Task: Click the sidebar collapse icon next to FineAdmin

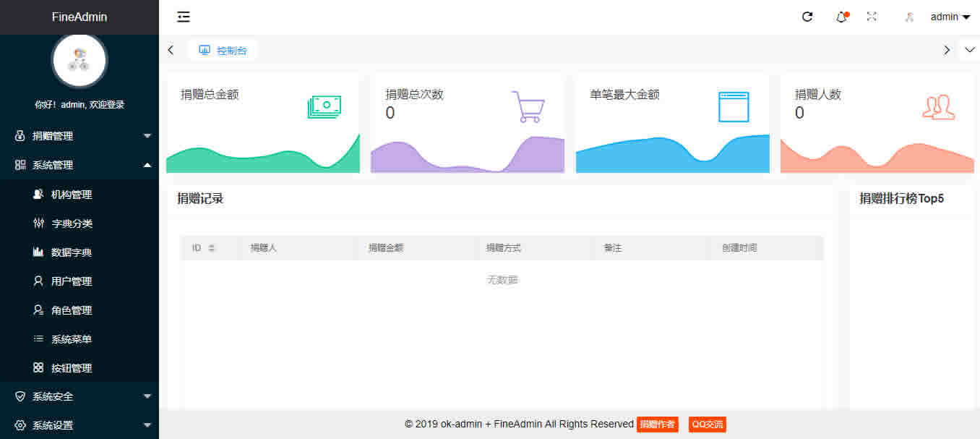Action: tap(184, 17)
